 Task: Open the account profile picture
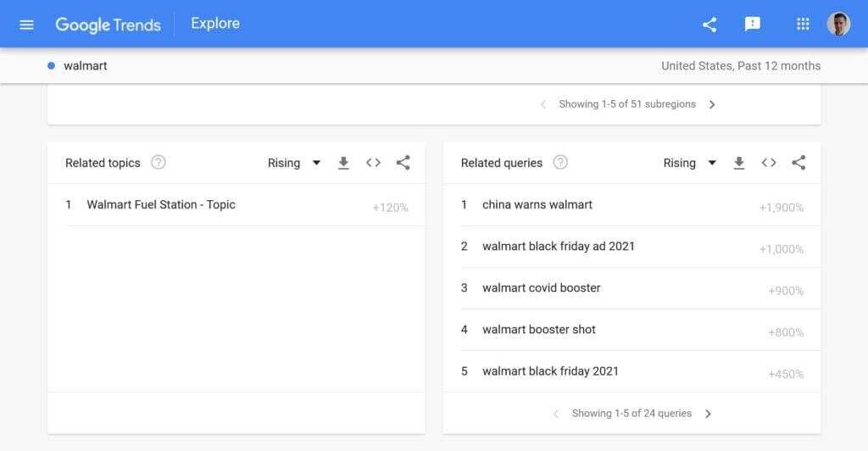(838, 25)
